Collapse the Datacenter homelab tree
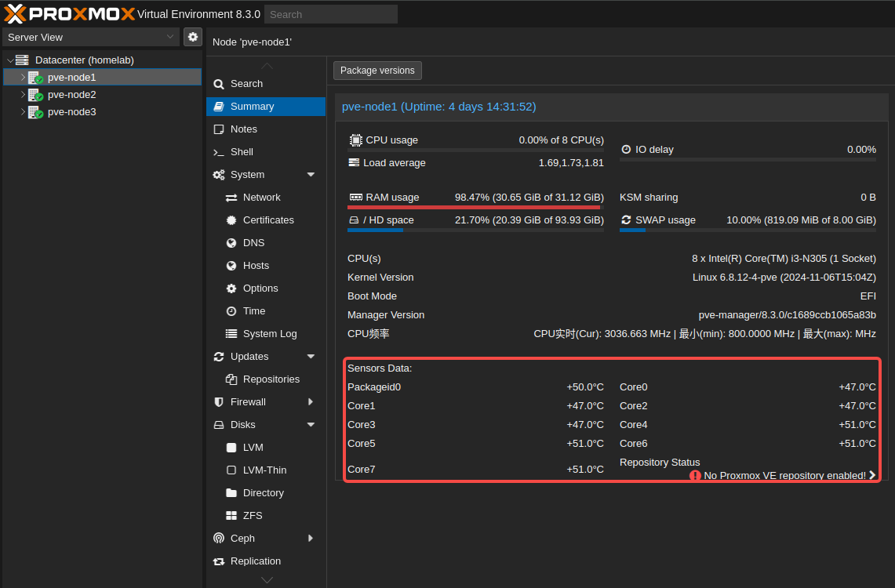 [9, 60]
